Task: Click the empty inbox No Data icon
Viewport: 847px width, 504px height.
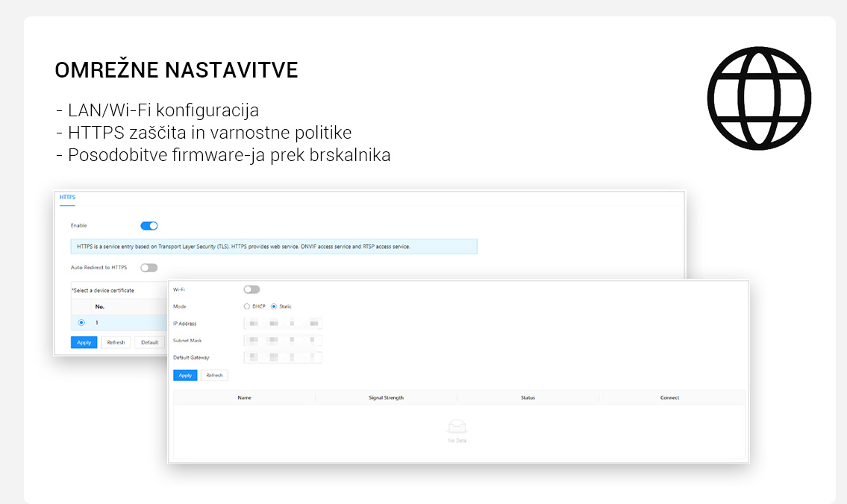Action: 457,426
